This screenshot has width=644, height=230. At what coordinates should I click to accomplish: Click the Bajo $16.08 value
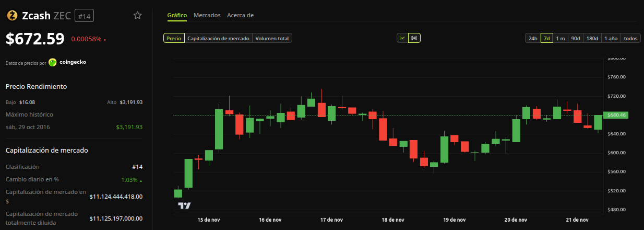tap(27, 102)
